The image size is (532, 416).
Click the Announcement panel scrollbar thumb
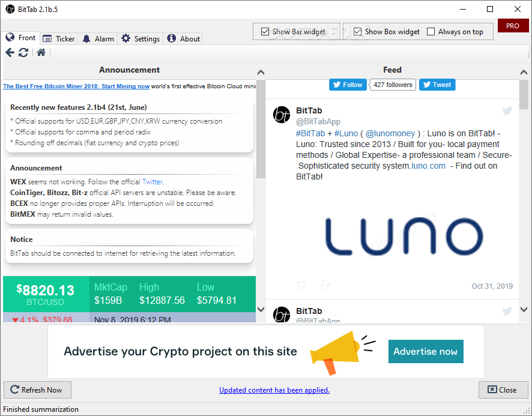click(261, 129)
